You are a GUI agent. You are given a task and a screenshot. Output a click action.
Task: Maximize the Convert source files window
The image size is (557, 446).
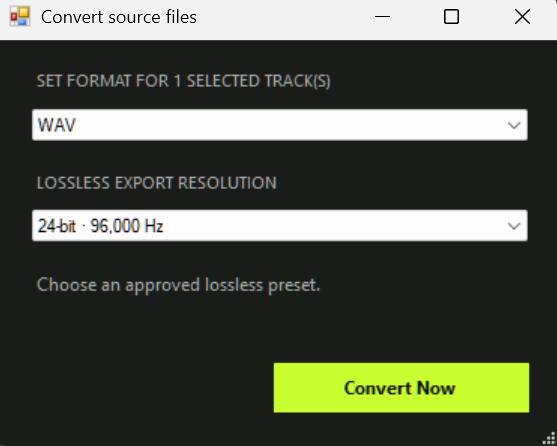click(451, 17)
